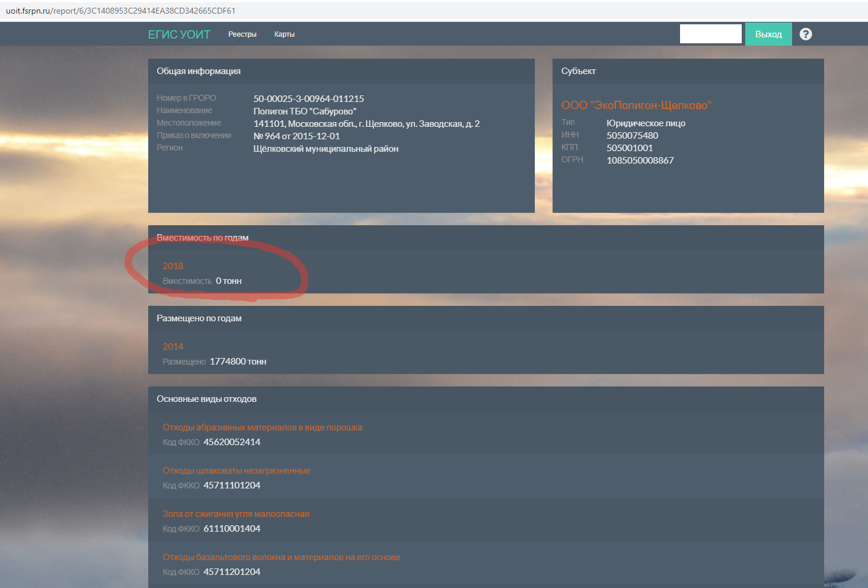Image resolution: width=868 pixels, height=588 pixels.
Task: Open the Реестры menu
Action: (242, 34)
